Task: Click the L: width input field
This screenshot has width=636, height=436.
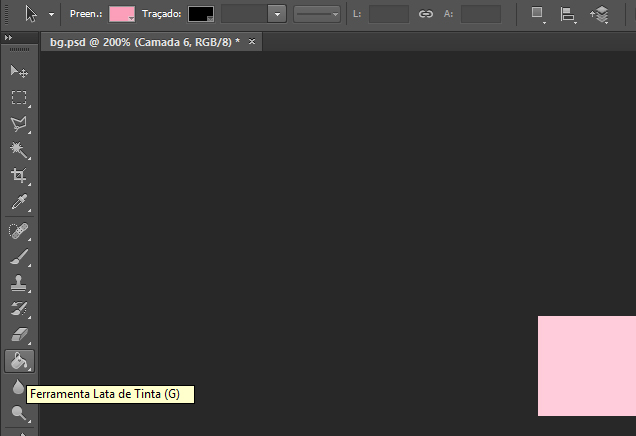Action: (389, 14)
